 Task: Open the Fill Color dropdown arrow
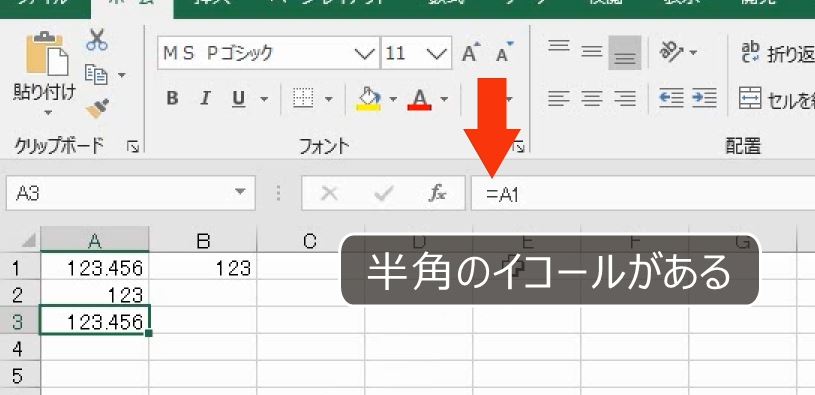coord(393,99)
